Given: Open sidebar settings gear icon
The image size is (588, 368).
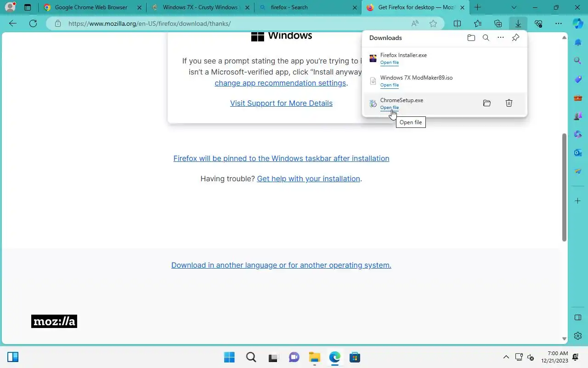Looking at the screenshot, I should tap(578, 336).
